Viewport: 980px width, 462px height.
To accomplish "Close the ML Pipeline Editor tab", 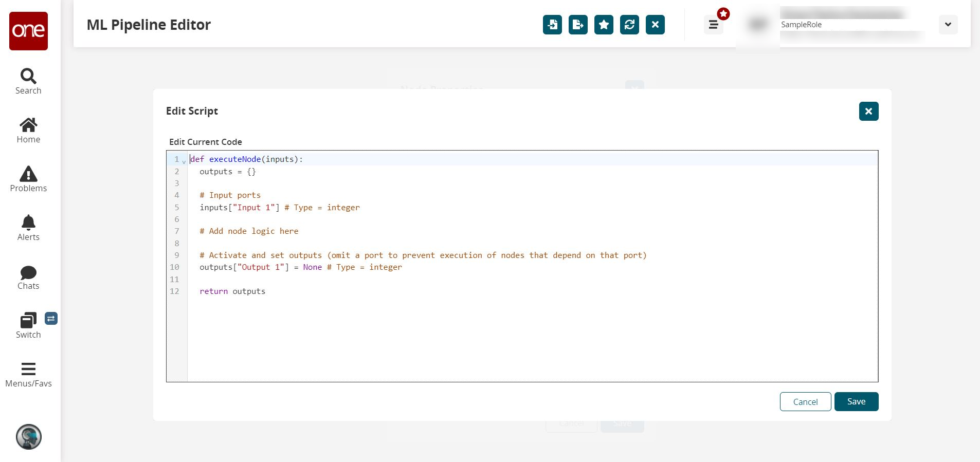I will click(x=655, y=25).
